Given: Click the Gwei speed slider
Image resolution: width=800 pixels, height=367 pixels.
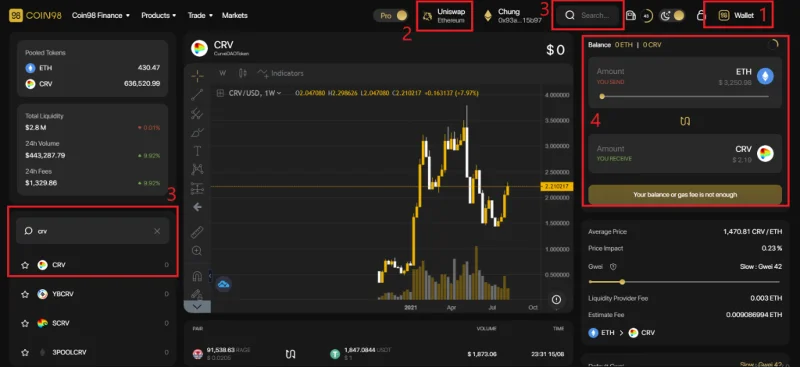Looking at the screenshot, I should (x=685, y=282).
